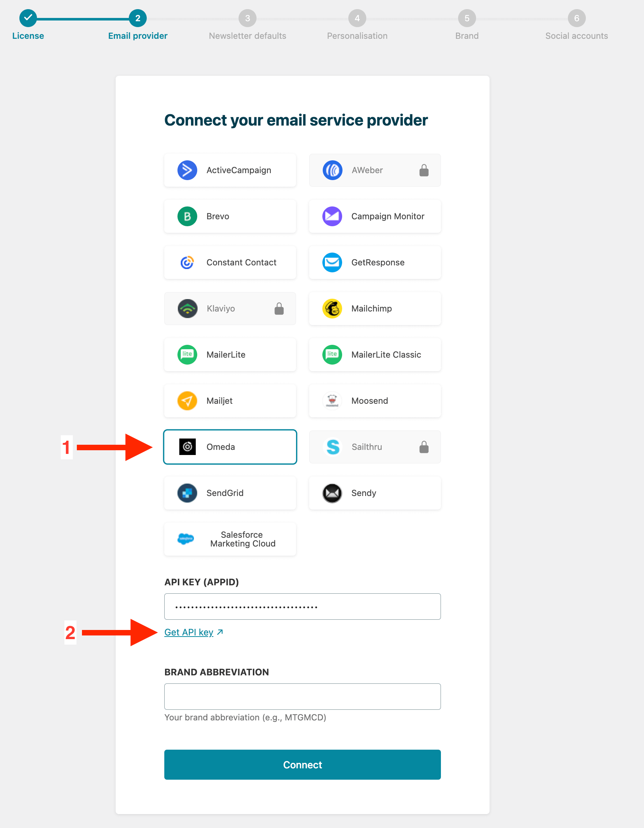Click the Salesforce cloud logo icon
Screen dimensions: 644x828
[x=186, y=539]
